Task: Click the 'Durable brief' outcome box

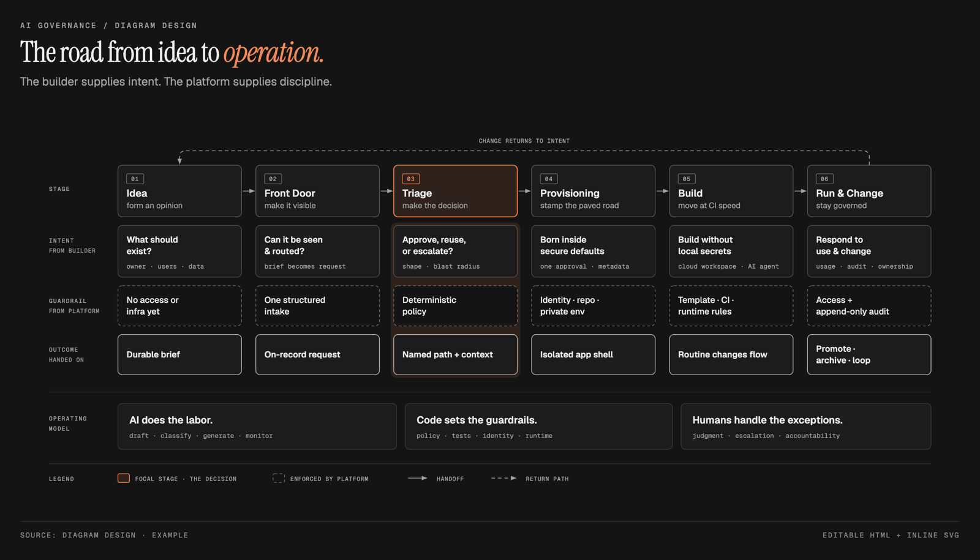Action: click(x=179, y=354)
